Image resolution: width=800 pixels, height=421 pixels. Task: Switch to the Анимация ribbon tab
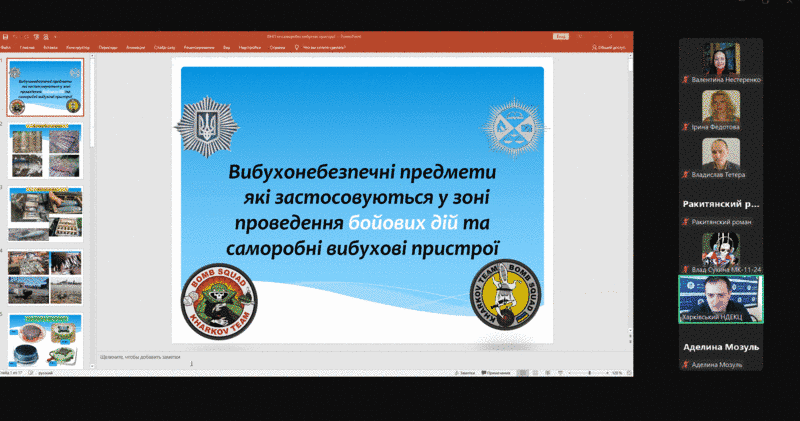pos(136,47)
